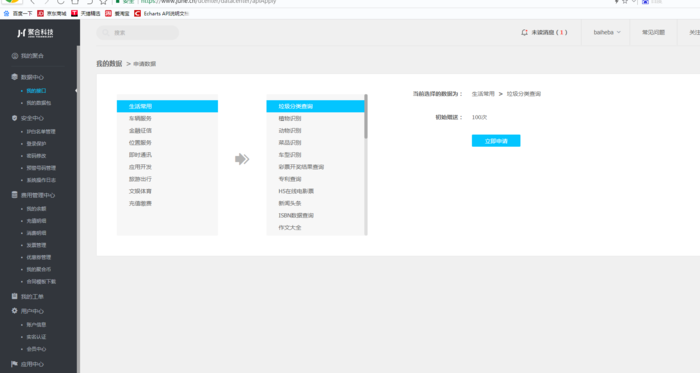Image resolution: width=700 pixels, height=373 pixels.
Task: Click the notification bell icon
Action: pos(524,33)
